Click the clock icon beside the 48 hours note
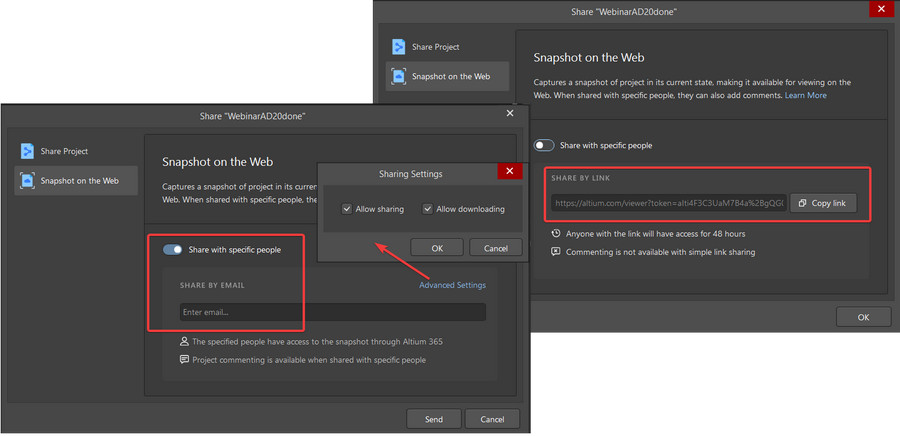This screenshot has width=900, height=436. pyautogui.click(x=556, y=233)
